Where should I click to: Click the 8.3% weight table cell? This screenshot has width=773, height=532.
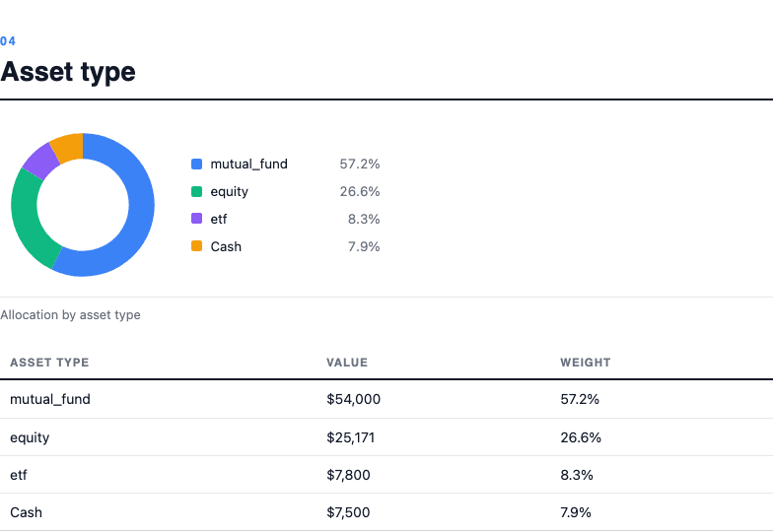tap(577, 475)
